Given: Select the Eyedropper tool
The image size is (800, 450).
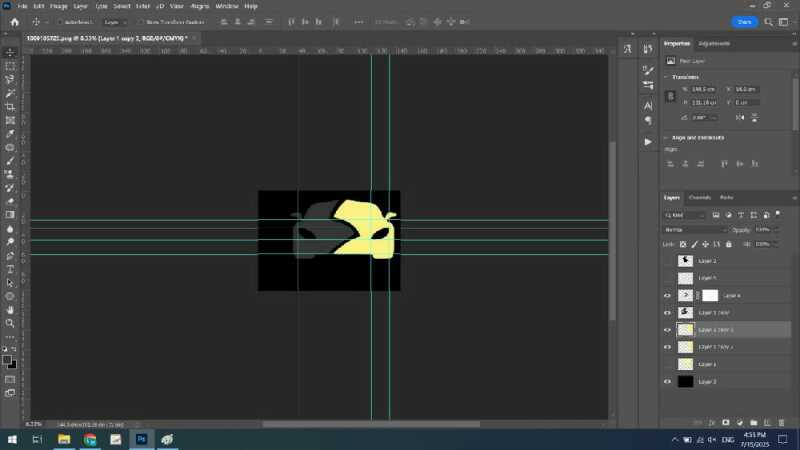Looking at the screenshot, I should 10,134.
